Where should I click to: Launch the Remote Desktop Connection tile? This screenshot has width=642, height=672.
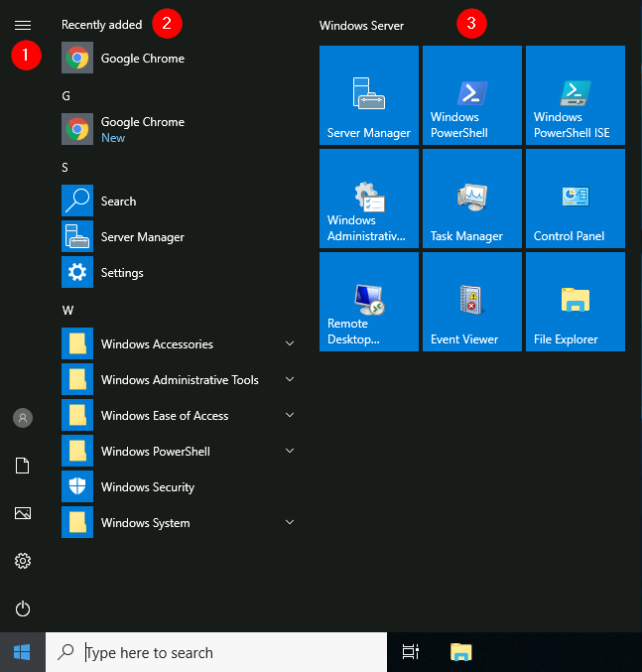(369, 302)
